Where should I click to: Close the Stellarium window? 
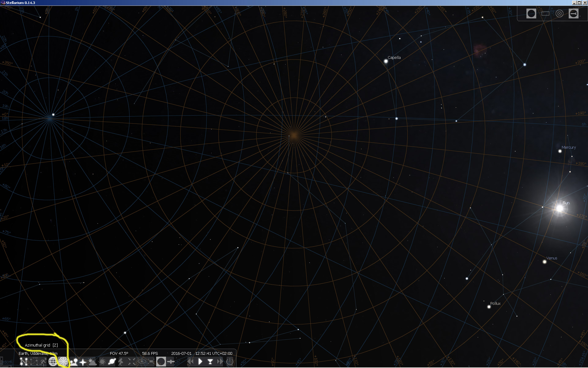click(585, 3)
